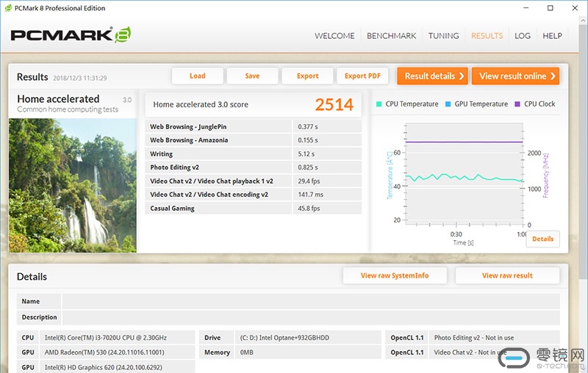Viewport: 588px width, 373px height.
Task: Click the Description input field
Action: coord(311,317)
